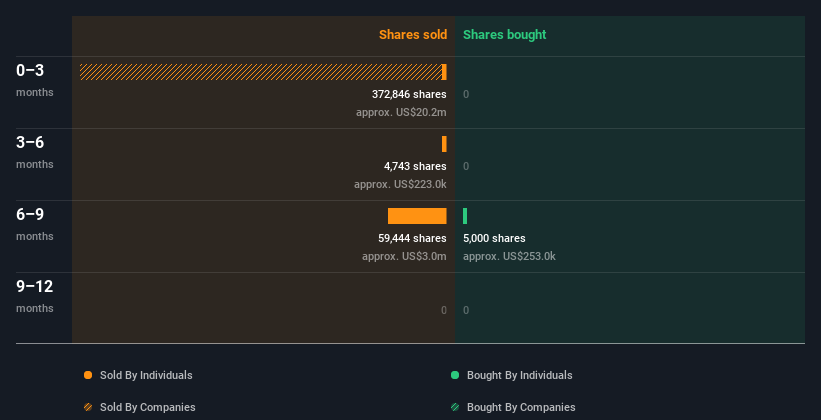Click the 9–12 months row label

coord(35,296)
